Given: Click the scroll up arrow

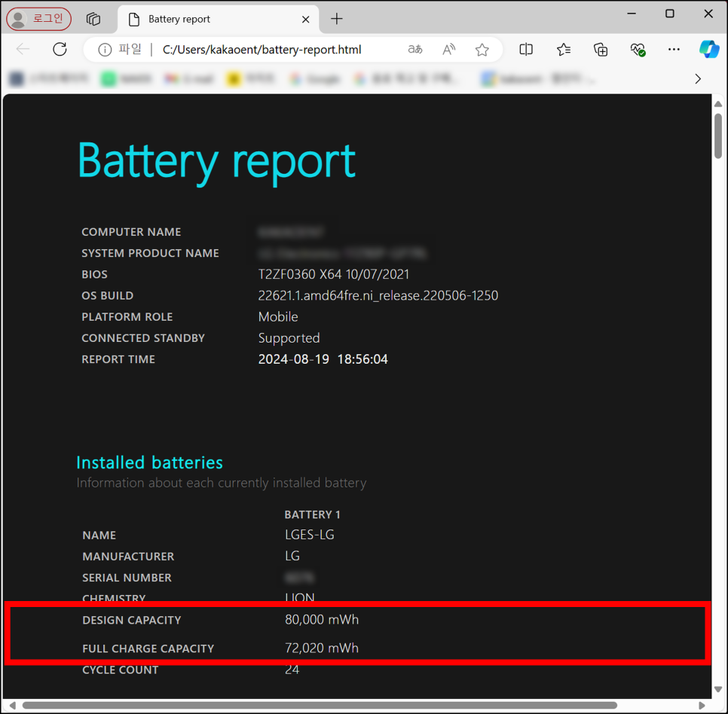Looking at the screenshot, I should point(718,103).
